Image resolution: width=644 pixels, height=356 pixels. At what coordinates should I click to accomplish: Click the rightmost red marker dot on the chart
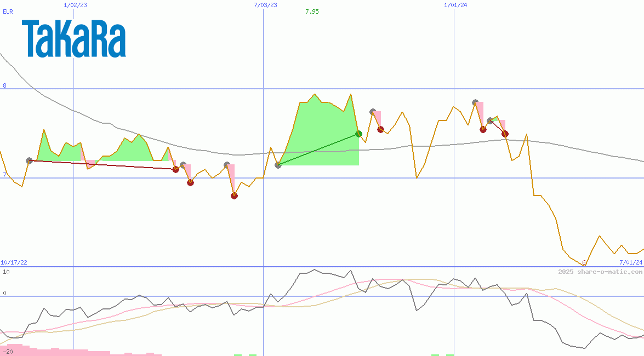click(505, 134)
